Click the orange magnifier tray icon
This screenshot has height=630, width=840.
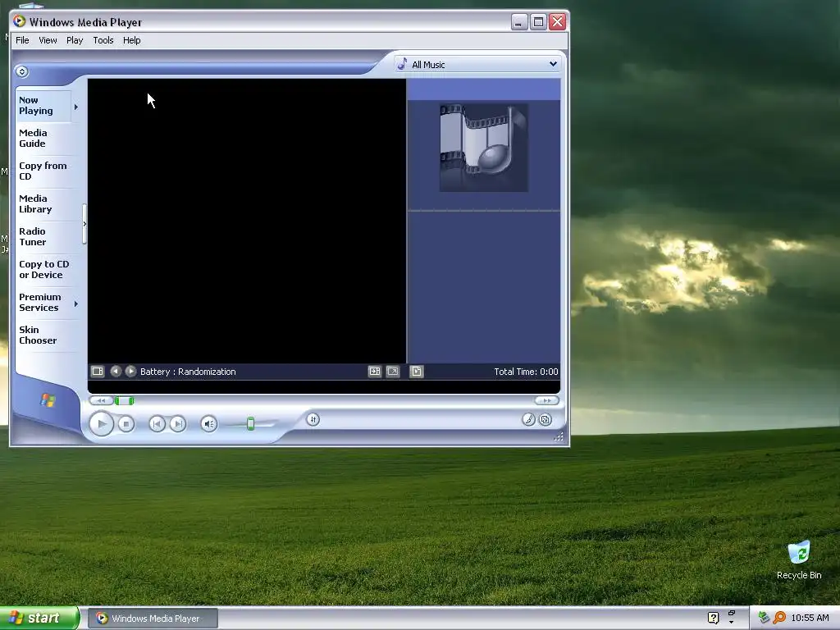point(779,618)
